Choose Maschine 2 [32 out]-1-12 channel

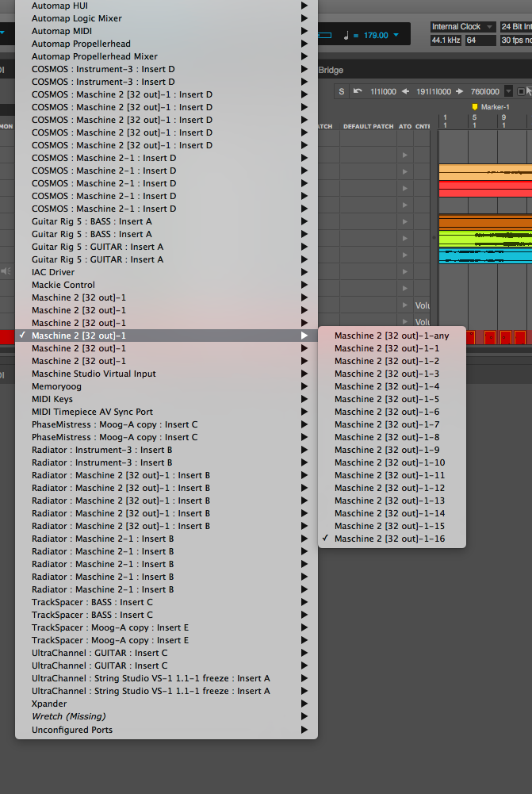392,488
